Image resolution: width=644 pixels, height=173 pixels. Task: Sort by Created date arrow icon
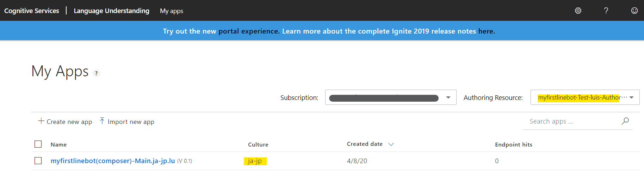[391, 144]
